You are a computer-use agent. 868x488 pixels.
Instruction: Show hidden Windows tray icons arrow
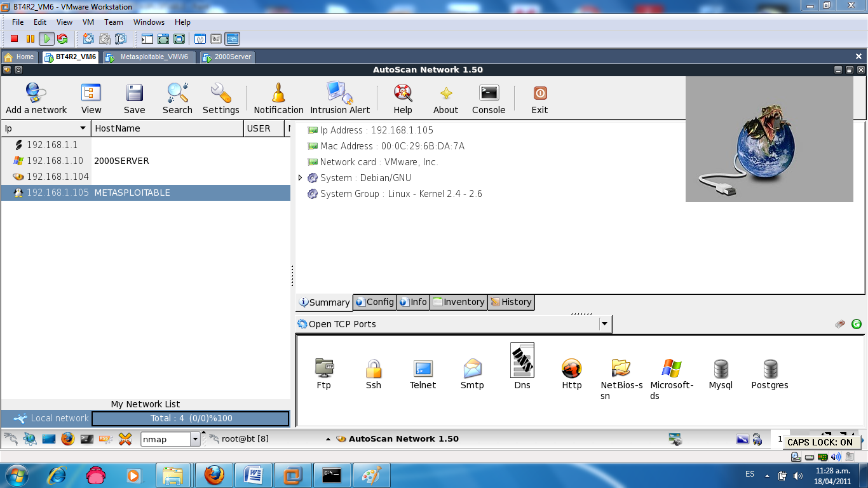pyautogui.click(x=767, y=475)
